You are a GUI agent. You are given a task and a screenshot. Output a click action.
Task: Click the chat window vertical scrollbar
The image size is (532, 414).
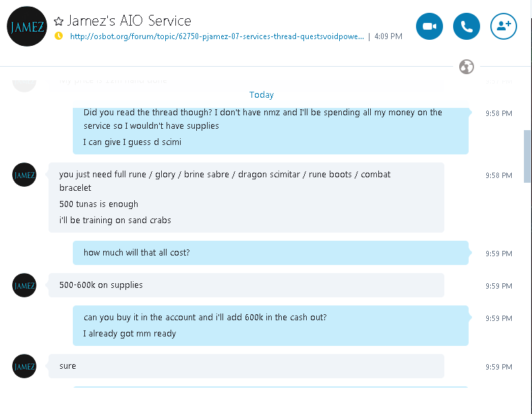coord(527,156)
